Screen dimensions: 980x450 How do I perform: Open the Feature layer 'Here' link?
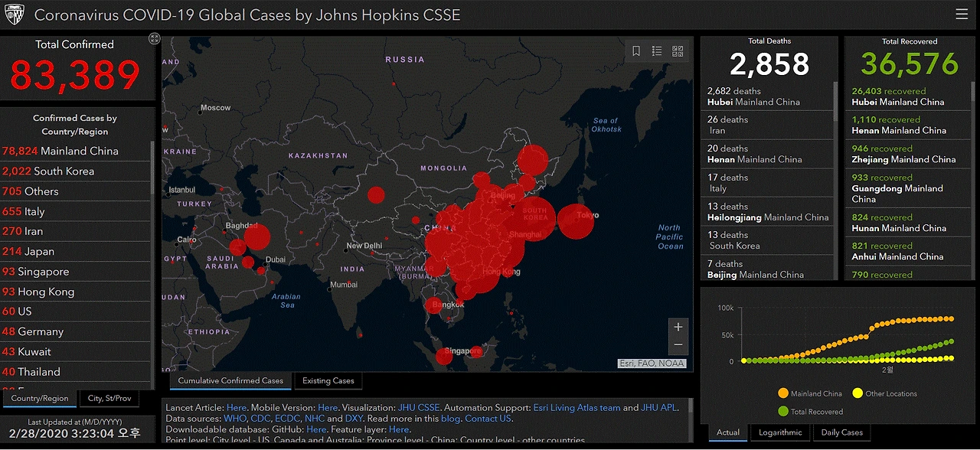399,429
